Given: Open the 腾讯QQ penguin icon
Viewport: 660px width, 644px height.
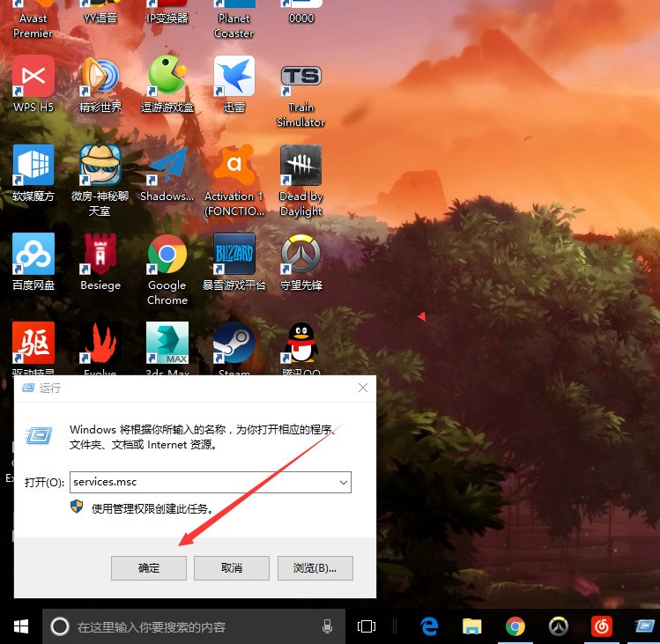Looking at the screenshot, I should pyautogui.click(x=301, y=343).
